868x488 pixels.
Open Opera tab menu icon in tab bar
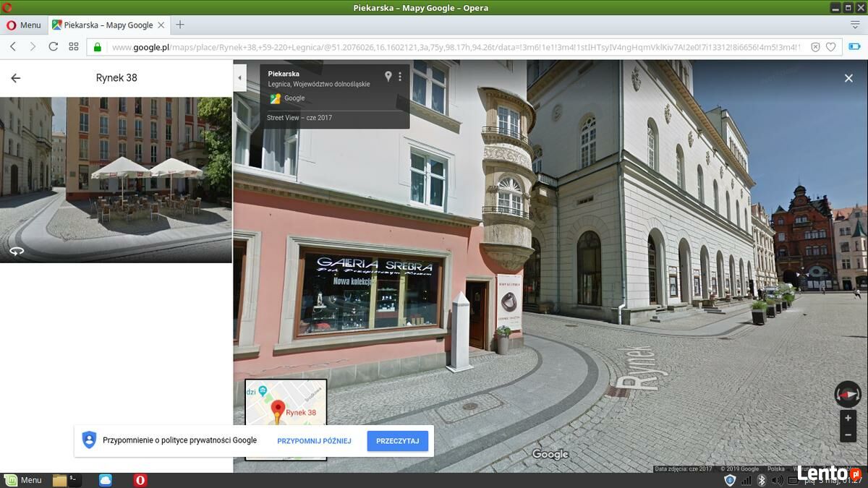[x=854, y=25]
